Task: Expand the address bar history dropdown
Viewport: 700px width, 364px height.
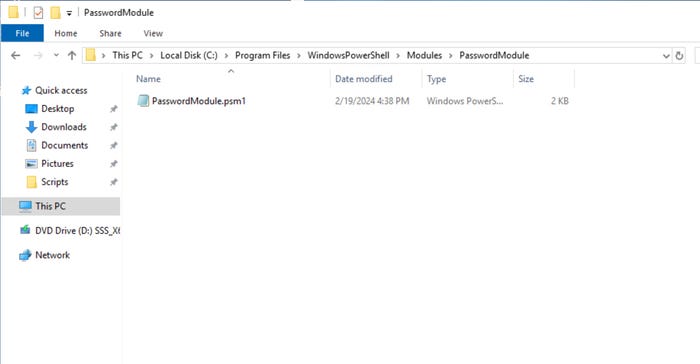Action: (x=666, y=56)
